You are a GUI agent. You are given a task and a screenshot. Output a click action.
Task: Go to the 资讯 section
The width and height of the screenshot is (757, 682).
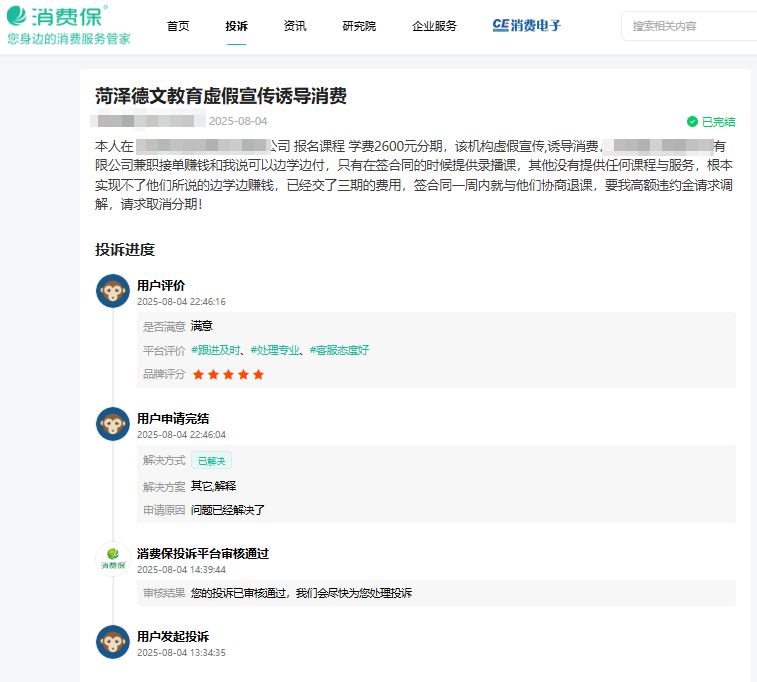pos(295,26)
